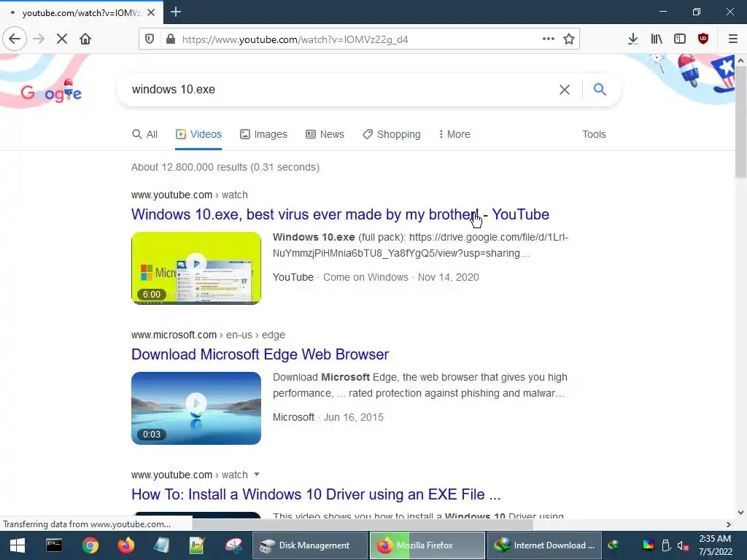Go back to the previous page

15,39
